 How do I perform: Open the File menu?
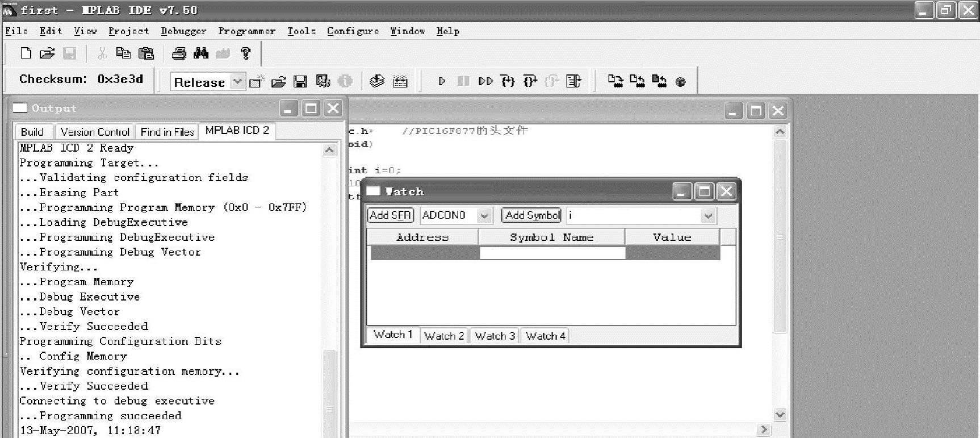(x=16, y=31)
